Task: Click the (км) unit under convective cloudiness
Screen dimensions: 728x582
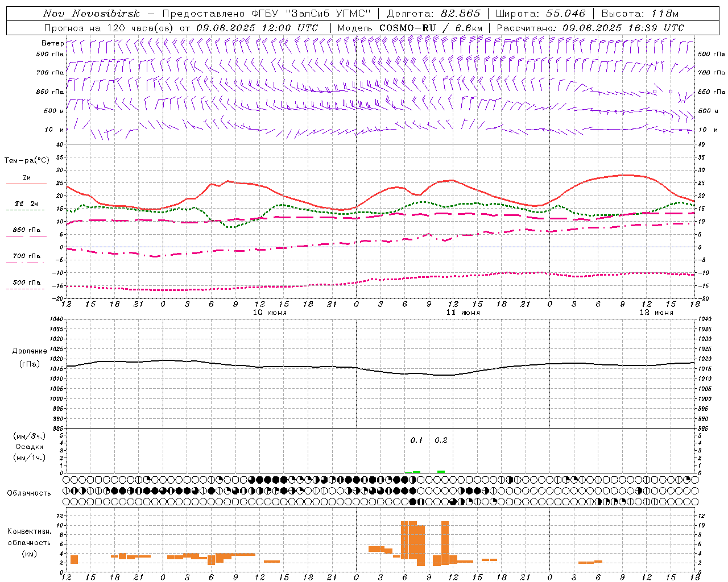Action: pos(30,554)
